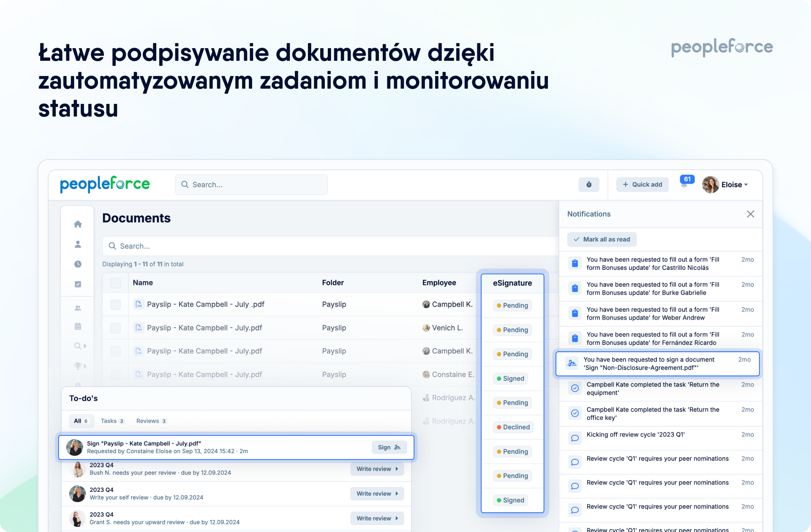This screenshot has height=532, width=811.
Task: Open the Non-Disclosure-Agreement sign request notification
Action: point(657,364)
